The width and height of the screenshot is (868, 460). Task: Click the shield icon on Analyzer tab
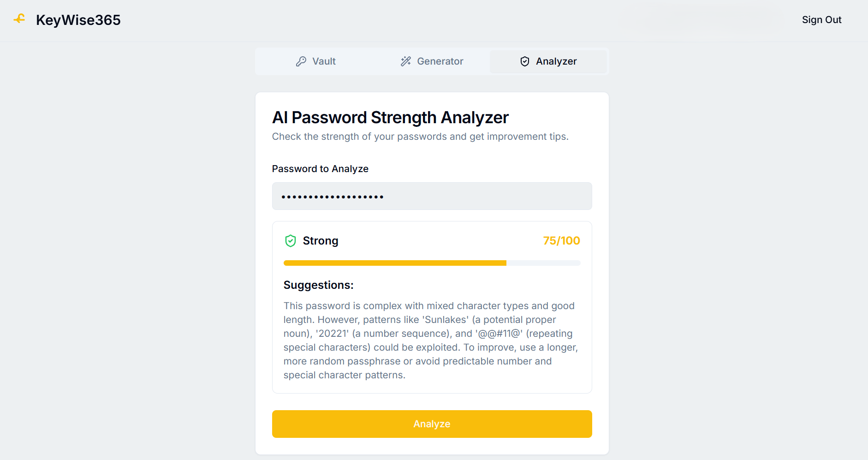(525, 61)
